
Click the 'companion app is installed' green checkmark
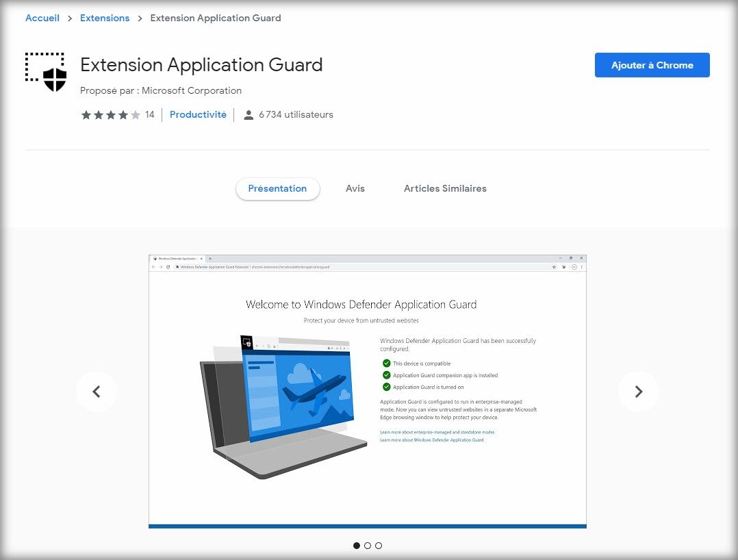click(x=386, y=375)
